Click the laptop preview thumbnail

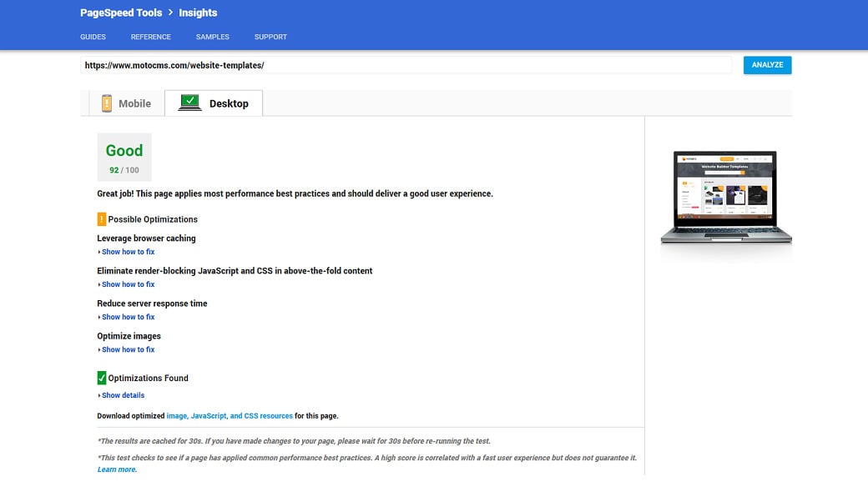pyautogui.click(x=725, y=198)
